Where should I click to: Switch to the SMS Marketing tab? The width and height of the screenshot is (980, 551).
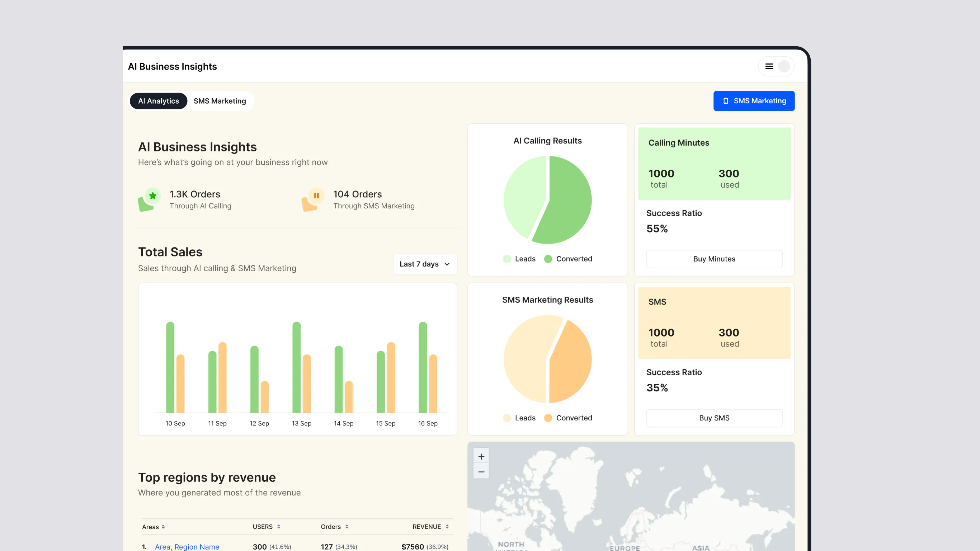tap(220, 101)
